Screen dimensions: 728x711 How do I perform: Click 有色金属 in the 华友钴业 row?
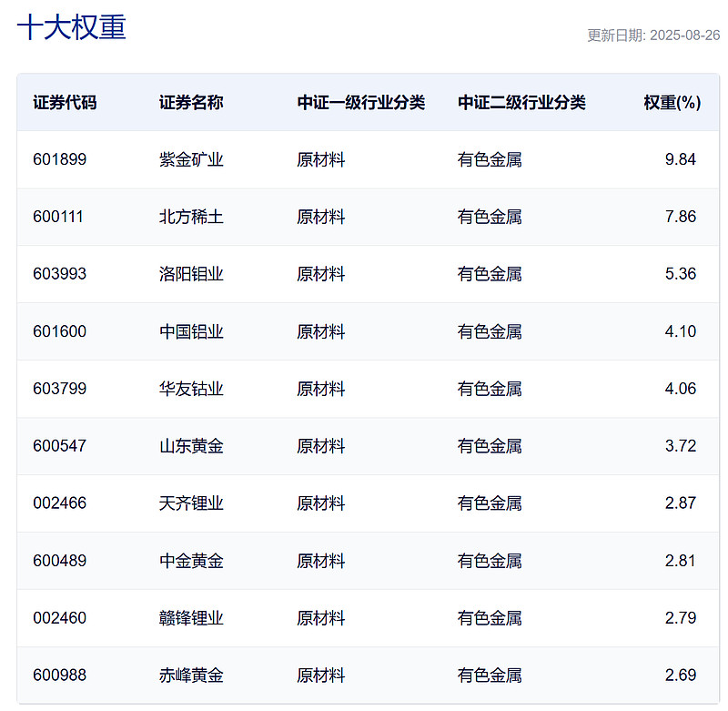pyautogui.click(x=490, y=388)
